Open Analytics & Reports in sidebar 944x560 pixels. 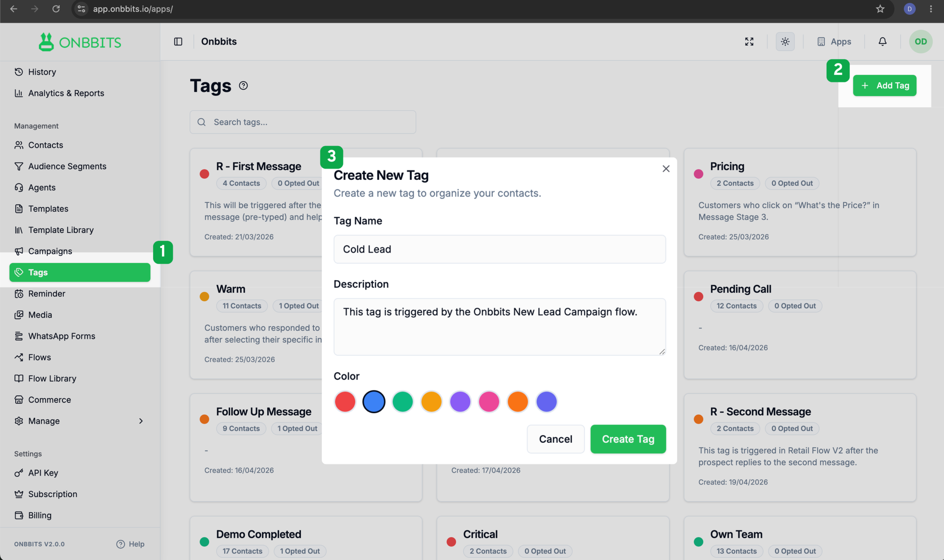[80, 93]
